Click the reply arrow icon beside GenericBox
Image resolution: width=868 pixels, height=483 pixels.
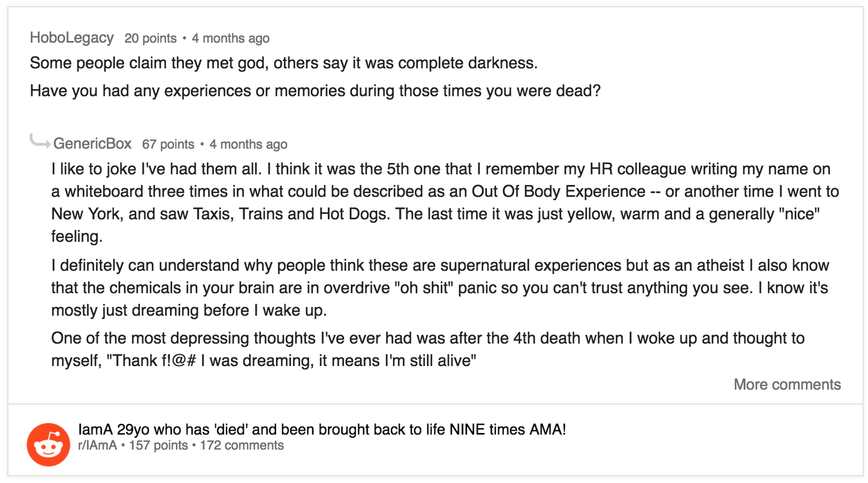pos(40,143)
